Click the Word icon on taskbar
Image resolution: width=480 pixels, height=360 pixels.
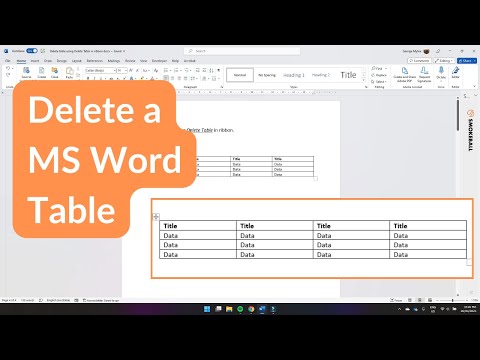pyautogui.click(x=262, y=309)
